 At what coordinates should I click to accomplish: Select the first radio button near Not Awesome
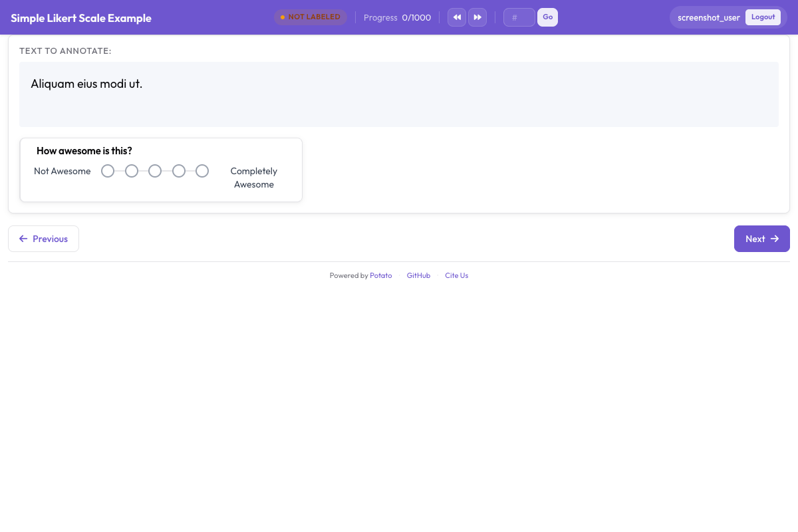point(108,171)
